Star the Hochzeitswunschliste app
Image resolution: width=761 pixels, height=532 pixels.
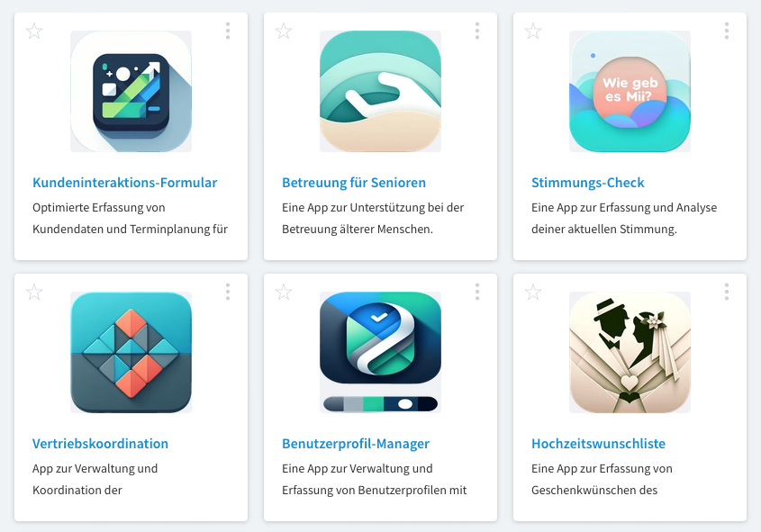click(533, 292)
